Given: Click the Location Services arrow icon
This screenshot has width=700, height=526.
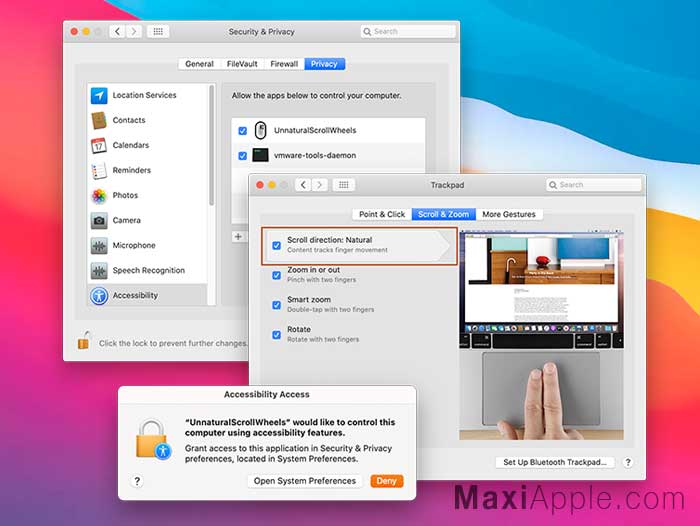Looking at the screenshot, I should tap(99, 95).
